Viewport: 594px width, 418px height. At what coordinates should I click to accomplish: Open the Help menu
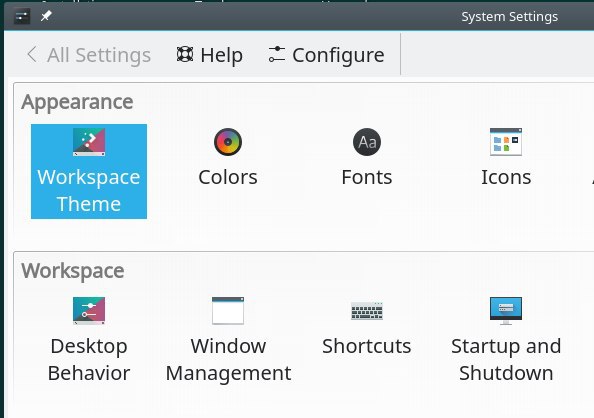tap(209, 55)
